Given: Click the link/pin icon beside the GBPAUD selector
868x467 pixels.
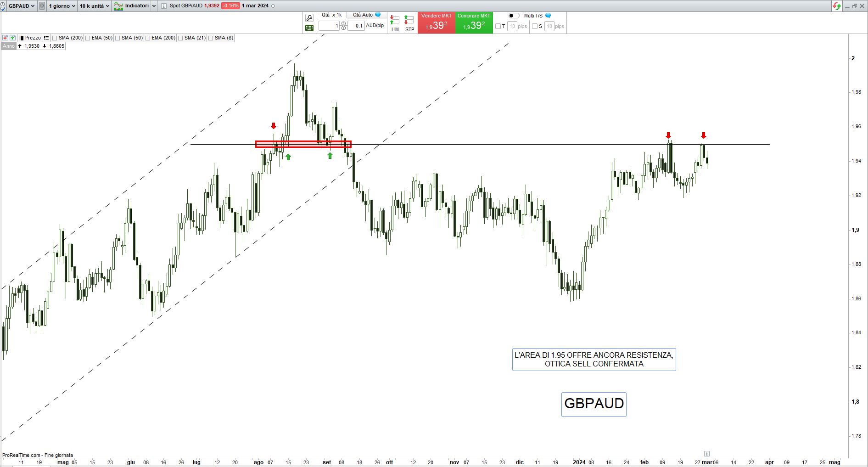Looking at the screenshot, I should tap(3, 6).
